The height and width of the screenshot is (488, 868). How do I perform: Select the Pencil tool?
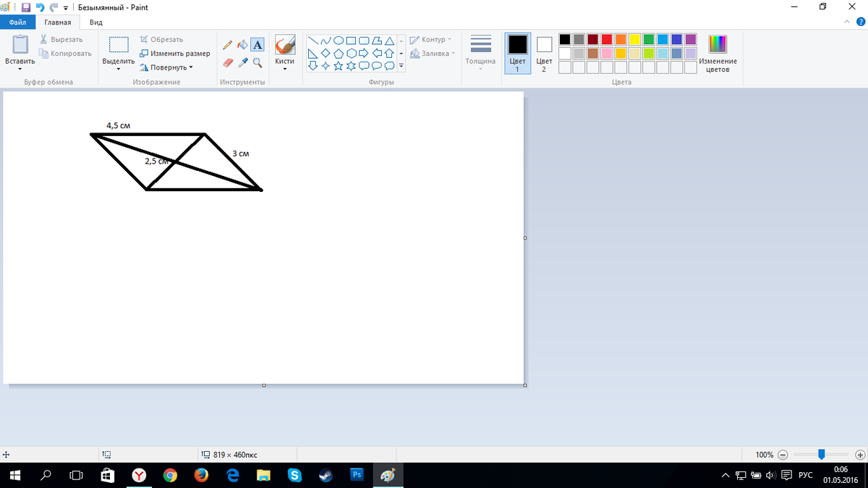coord(228,45)
